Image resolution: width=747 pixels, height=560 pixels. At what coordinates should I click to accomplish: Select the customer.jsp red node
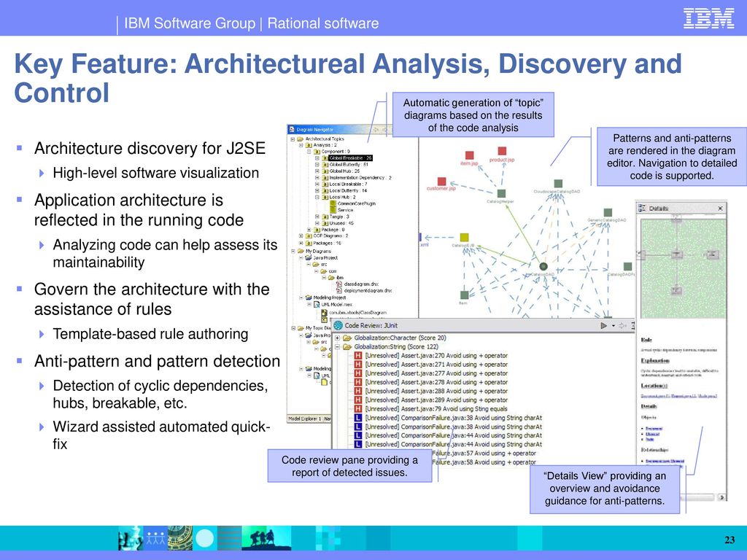[441, 182]
